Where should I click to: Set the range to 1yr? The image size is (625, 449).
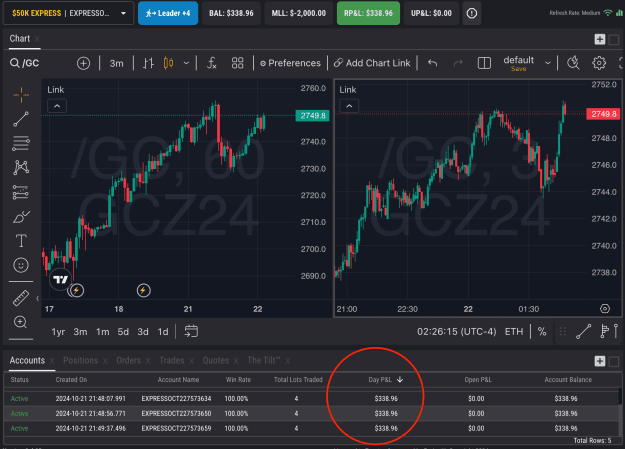coord(58,332)
